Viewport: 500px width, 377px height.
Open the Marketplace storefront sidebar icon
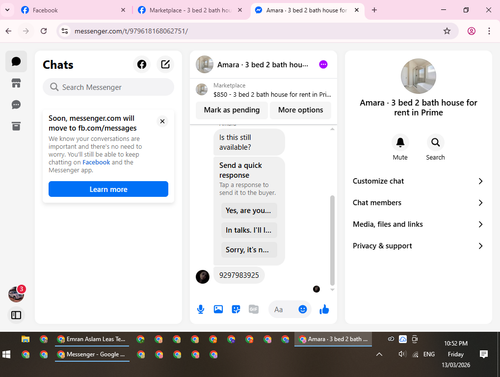[x=16, y=83]
